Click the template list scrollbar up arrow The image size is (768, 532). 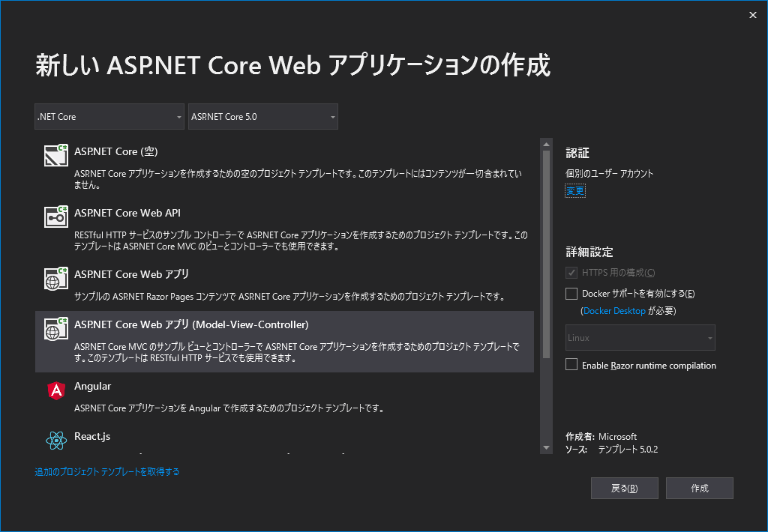[546, 145]
